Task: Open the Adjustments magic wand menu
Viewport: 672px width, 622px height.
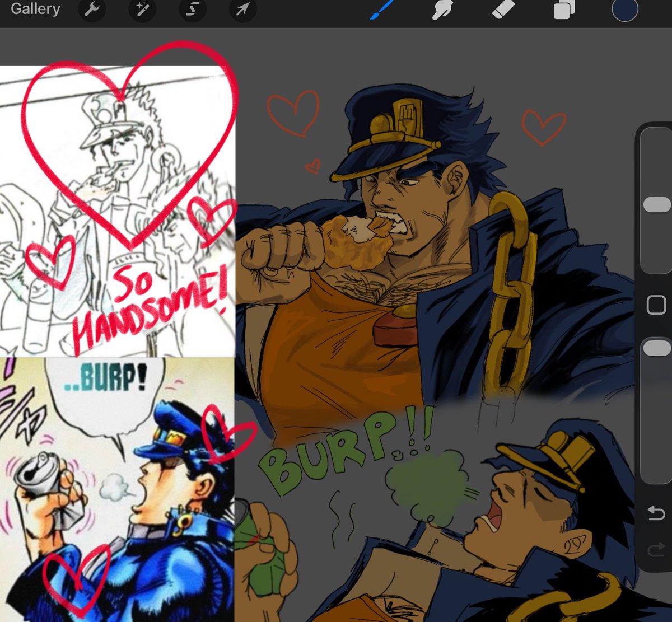Action: [x=142, y=10]
